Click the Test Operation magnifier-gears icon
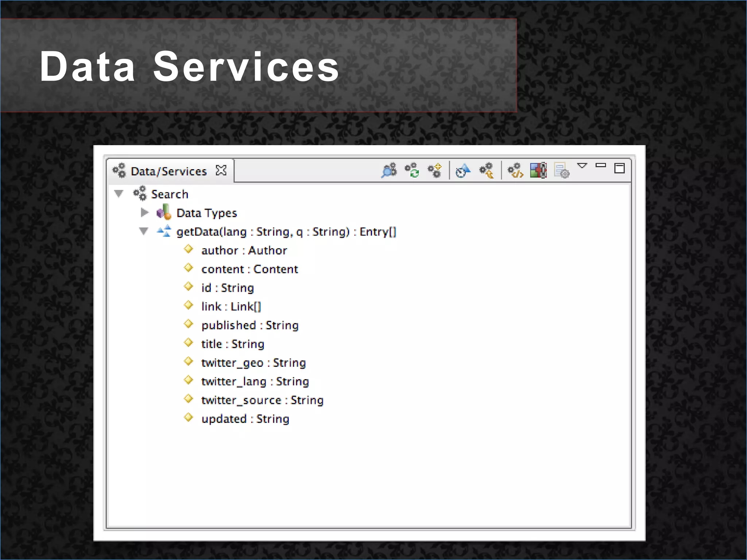The width and height of the screenshot is (747, 560). pos(389,170)
